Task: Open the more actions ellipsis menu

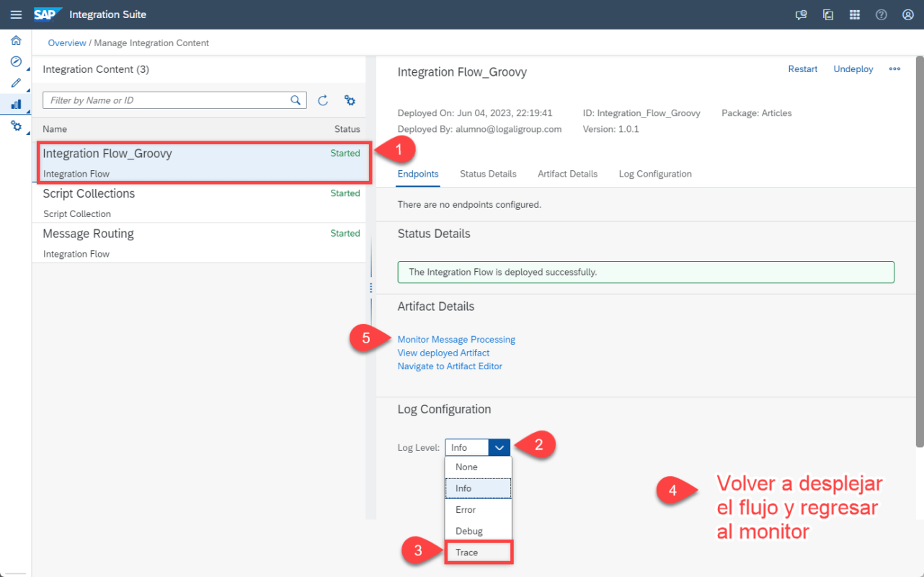Action: pyautogui.click(x=894, y=69)
